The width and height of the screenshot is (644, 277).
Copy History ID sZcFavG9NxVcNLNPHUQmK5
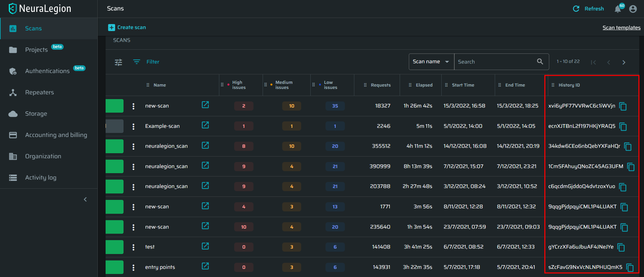[630, 268]
